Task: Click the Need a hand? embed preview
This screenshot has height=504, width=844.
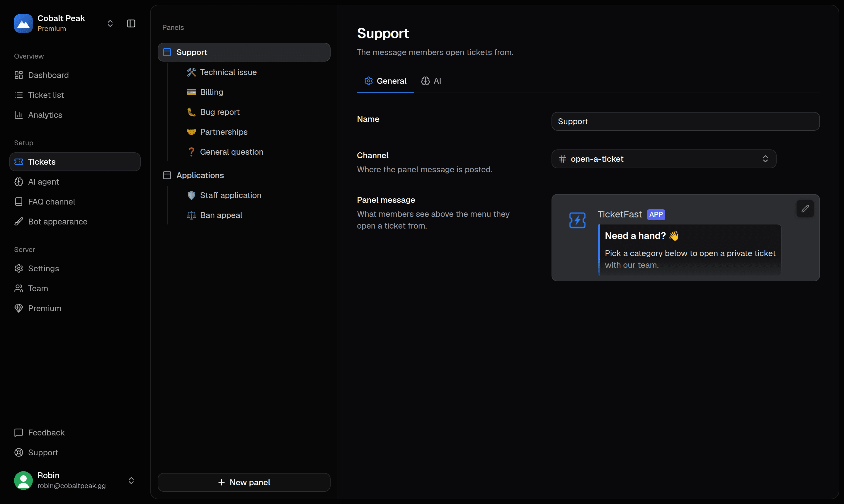Action: point(690,250)
